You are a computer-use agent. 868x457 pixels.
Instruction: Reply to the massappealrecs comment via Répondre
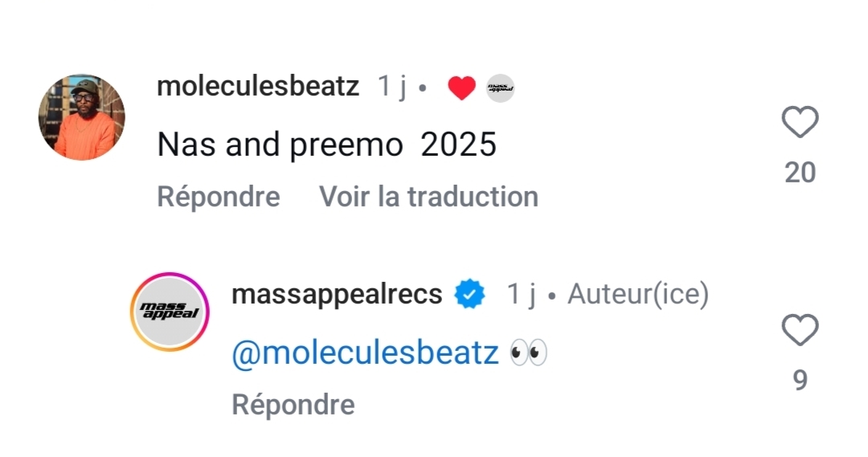tap(293, 405)
